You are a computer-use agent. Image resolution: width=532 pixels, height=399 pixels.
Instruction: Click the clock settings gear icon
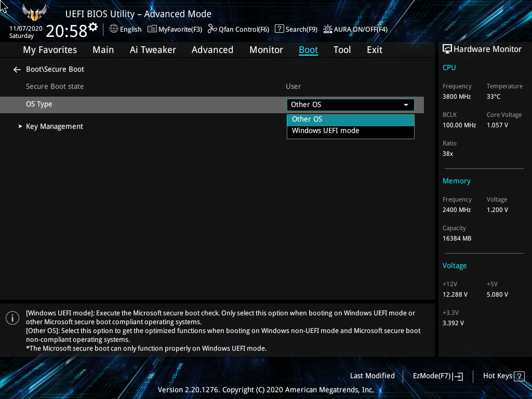click(93, 27)
